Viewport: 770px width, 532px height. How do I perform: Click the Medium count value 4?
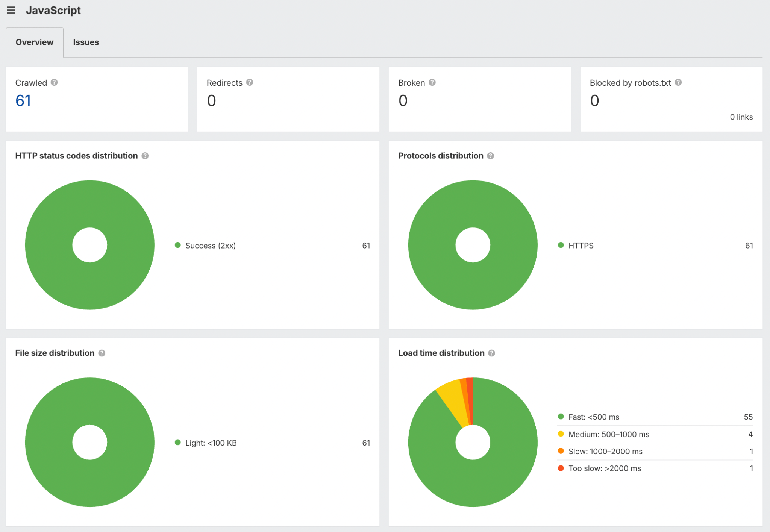coord(750,434)
